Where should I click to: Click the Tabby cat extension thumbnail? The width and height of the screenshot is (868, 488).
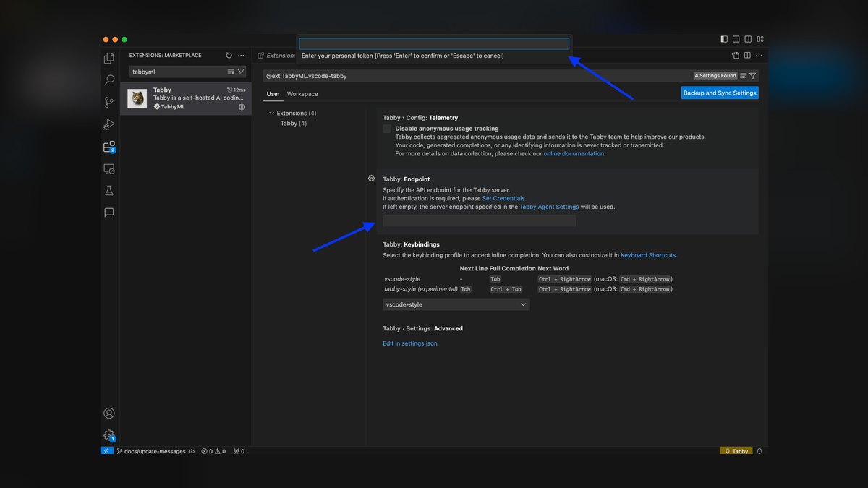pyautogui.click(x=137, y=98)
